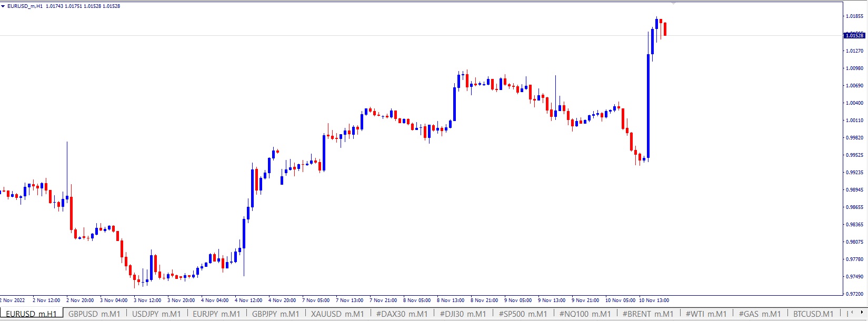Open the #BRENT_m.M1 chart tab
Screen dimensions: 868x321
[648, 314]
